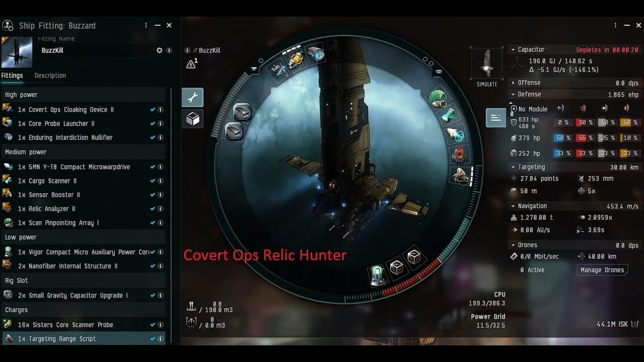644x362 pixels.
Task: Select the lower rig slot on wheel
Action: (234, 132)
